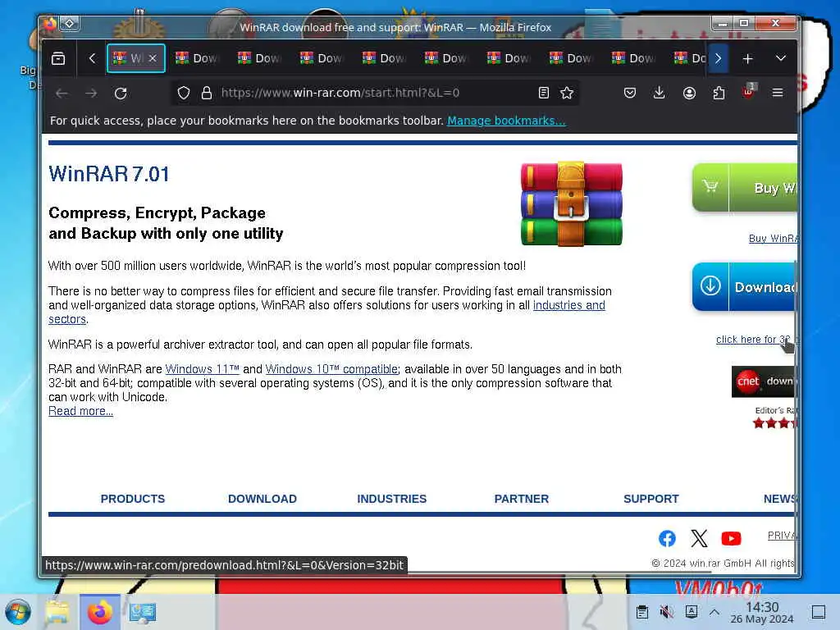
Task: Reload the current page
Action: (x=121, y=94)
